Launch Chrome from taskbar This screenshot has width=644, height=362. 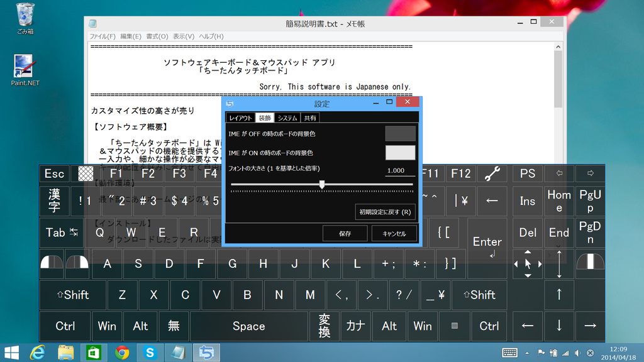tap(122, 353)
